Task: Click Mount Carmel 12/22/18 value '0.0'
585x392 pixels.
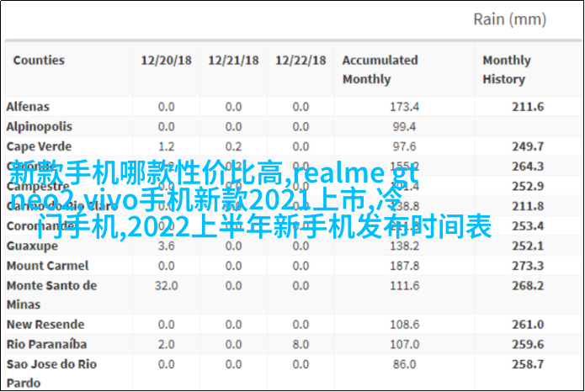Action: point(300,266)
